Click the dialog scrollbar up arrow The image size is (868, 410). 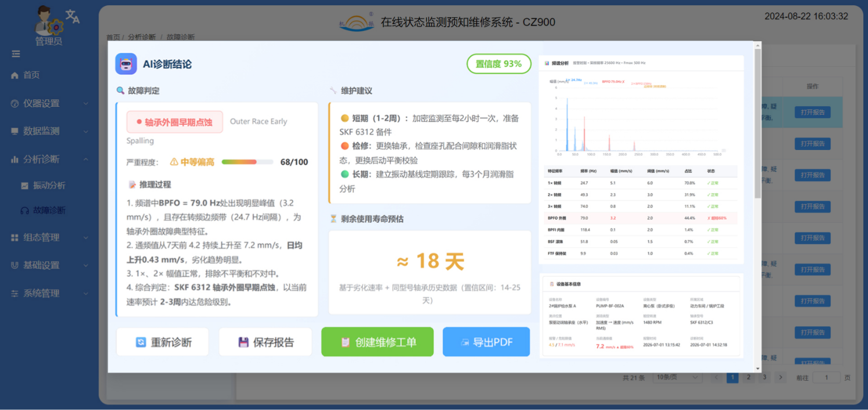758,45
